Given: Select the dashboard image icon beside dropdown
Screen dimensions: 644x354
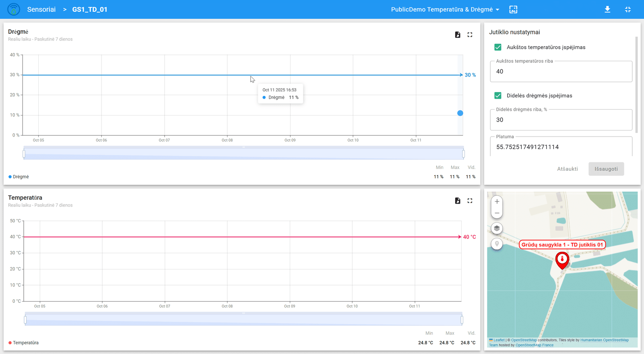Looking at the screenshot, I should point(513,9).
